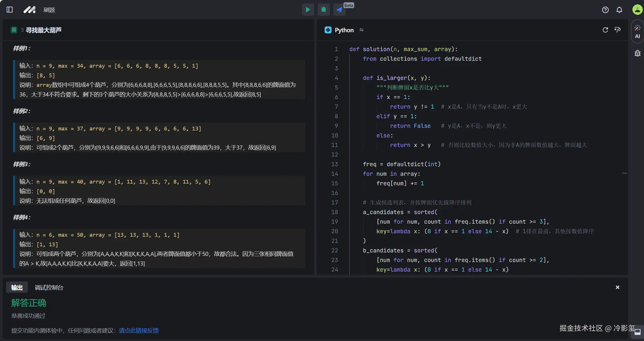This screenshot has height=341, width=644.
Task: Open problem list via 刷题 label
Action: point(49,10)
